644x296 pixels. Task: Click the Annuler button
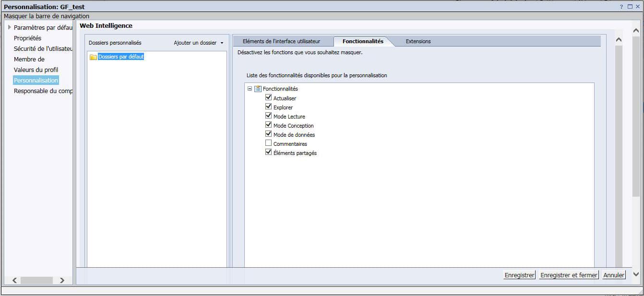(614, 275)
